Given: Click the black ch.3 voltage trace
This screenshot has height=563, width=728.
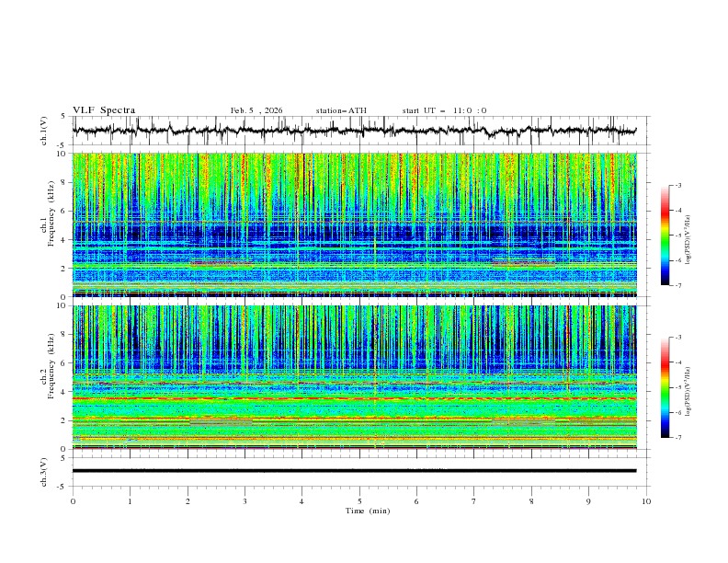Looking at the screenshot, I should coord(354,471).
